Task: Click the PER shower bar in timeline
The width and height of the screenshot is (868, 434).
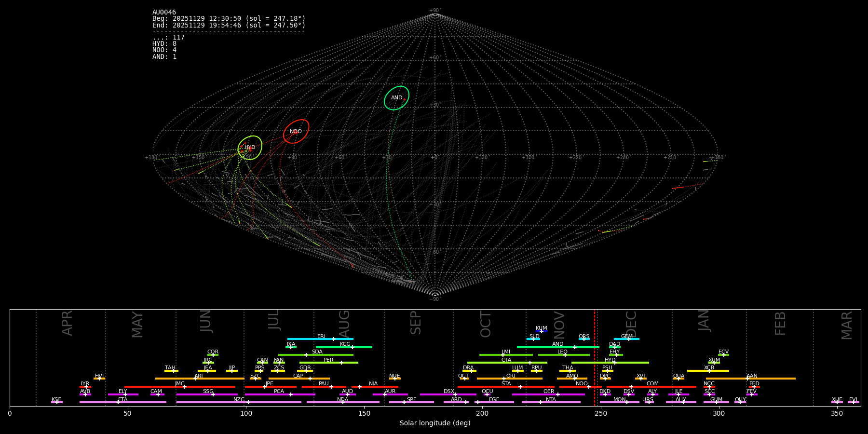Action: coord(329,363)
